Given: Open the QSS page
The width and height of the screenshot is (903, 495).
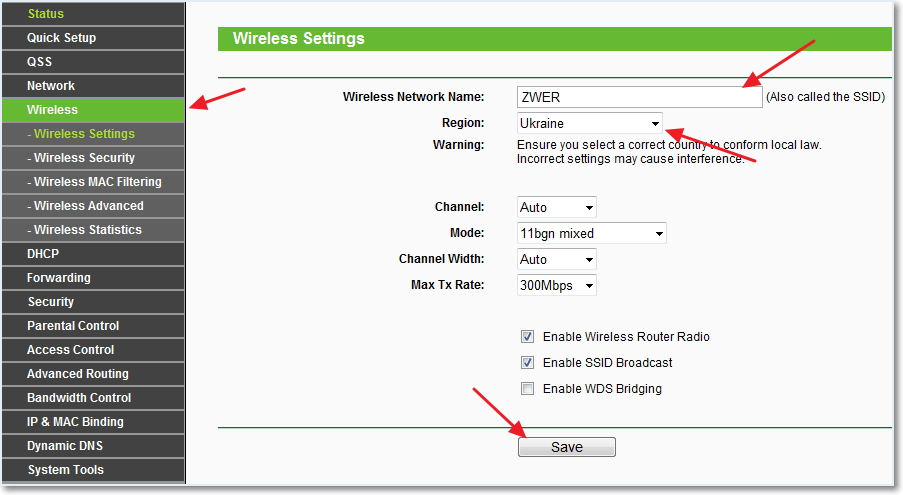Looking at the screenshot, I should point(93,62).
